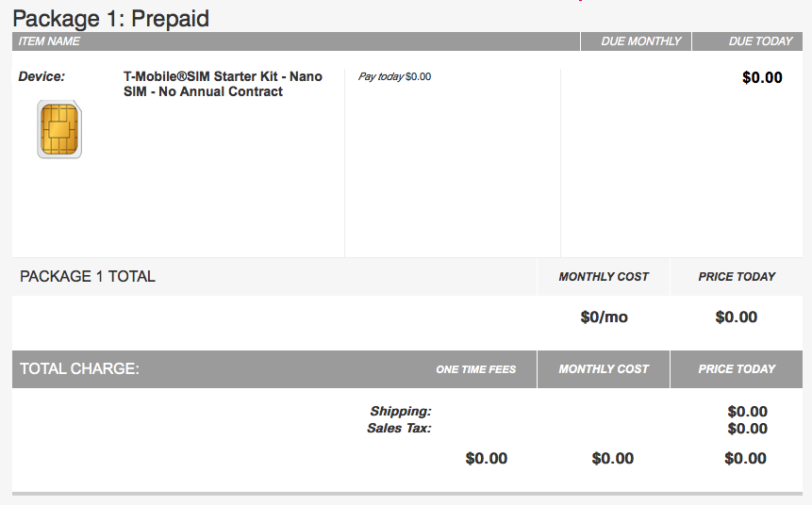Click the ONE TIME FEES header
The width and height of the screenshot is (812, 505).
click(476, 369)
